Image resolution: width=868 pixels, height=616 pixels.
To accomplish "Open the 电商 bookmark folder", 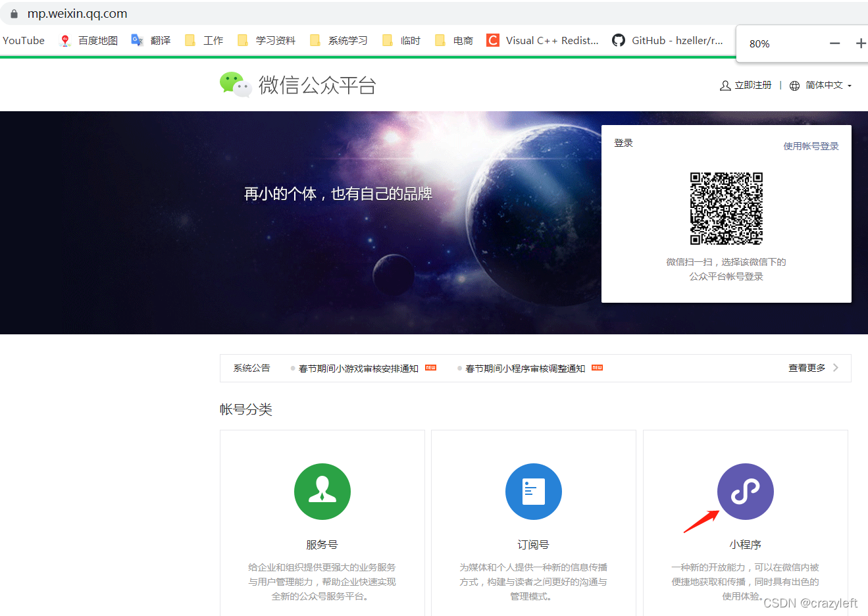I will click(454, 41).
